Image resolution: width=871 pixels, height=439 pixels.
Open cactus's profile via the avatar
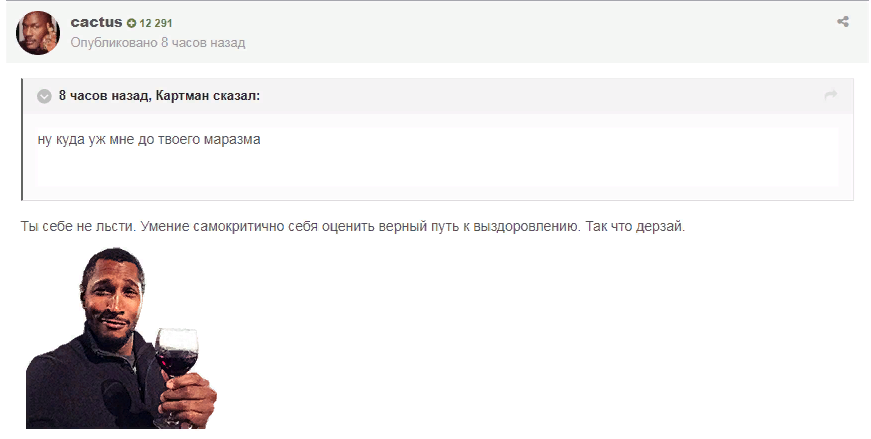coord(38,33)
